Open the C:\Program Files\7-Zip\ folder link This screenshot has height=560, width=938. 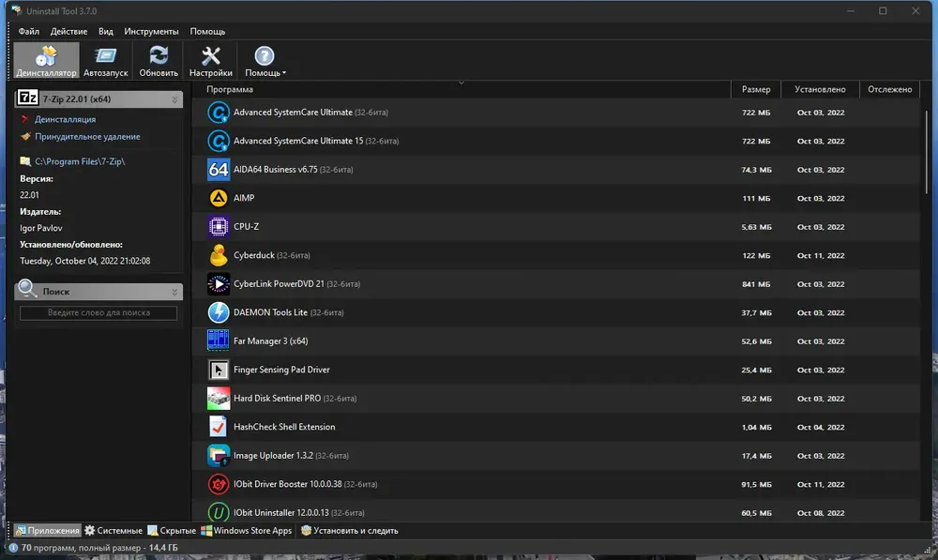pyautogui.click(x=80, y=161)
